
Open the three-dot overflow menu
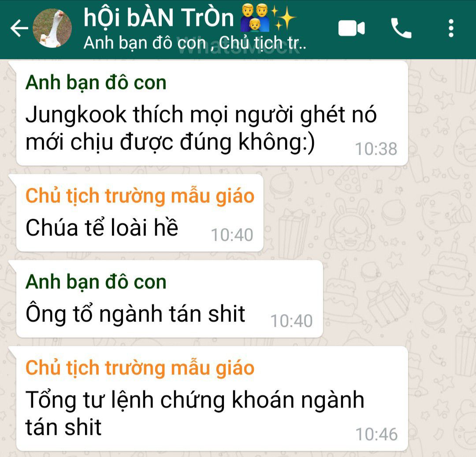tap(451, 28)
